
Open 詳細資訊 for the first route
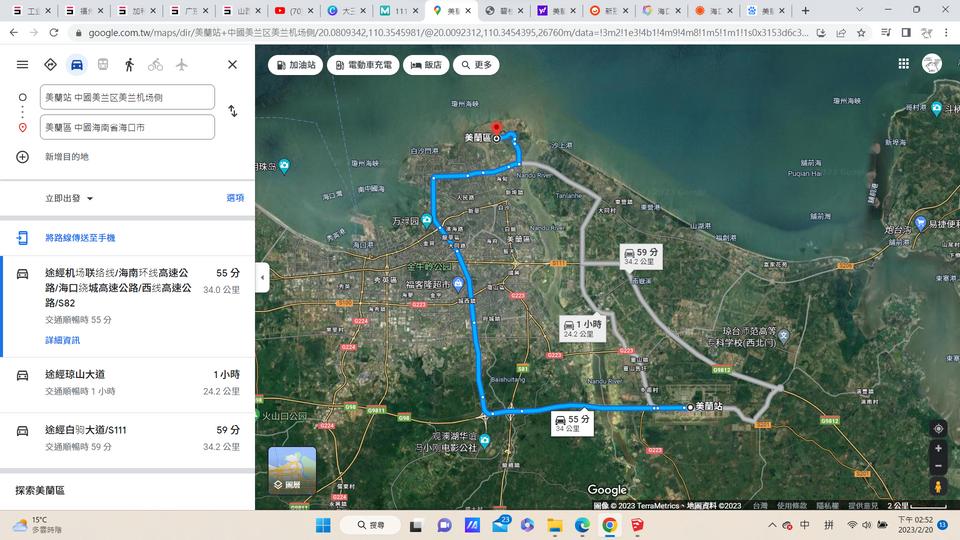point(62,340)
